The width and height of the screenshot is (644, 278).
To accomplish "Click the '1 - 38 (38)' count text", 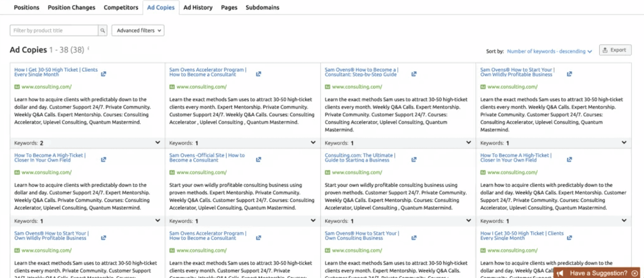I will [x=67, y=50].
